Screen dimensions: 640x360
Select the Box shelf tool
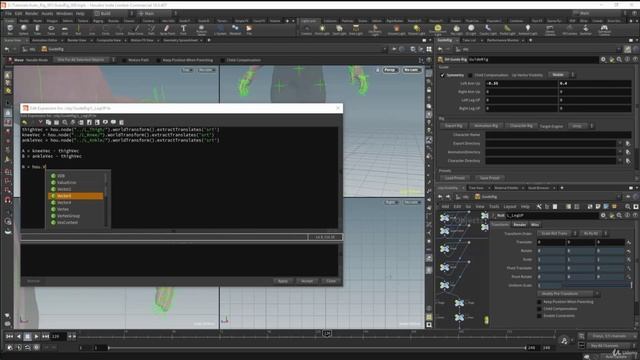10,29
